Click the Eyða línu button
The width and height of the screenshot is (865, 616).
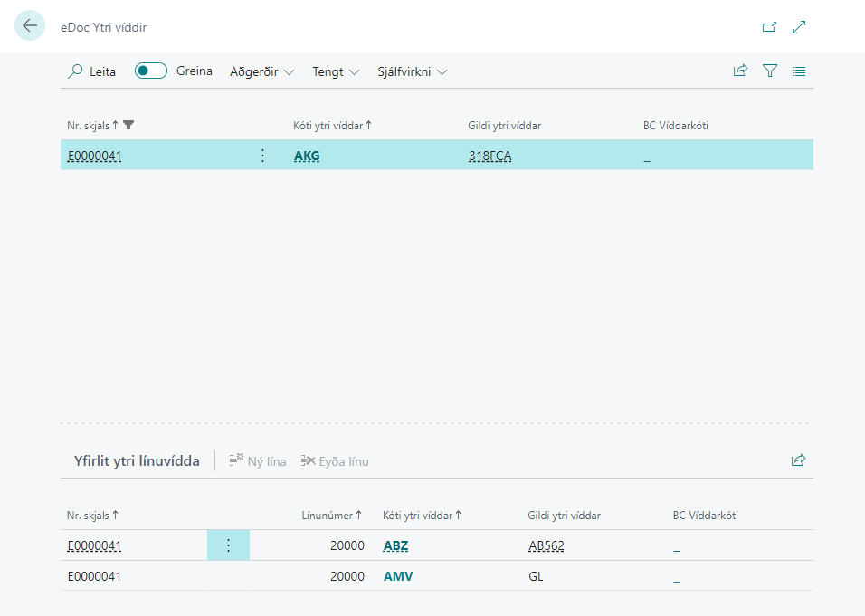pyautogui.click(x=335, y=461)
